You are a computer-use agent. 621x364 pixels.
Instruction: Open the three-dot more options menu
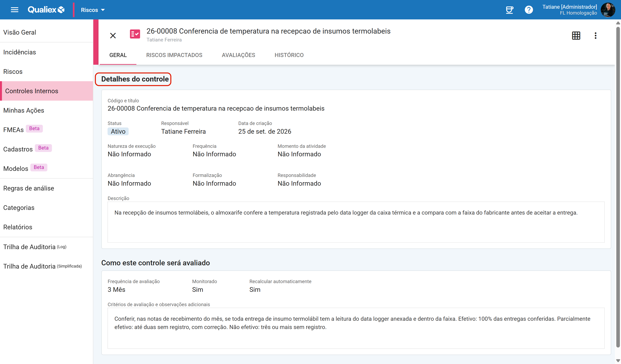point(595,36)
